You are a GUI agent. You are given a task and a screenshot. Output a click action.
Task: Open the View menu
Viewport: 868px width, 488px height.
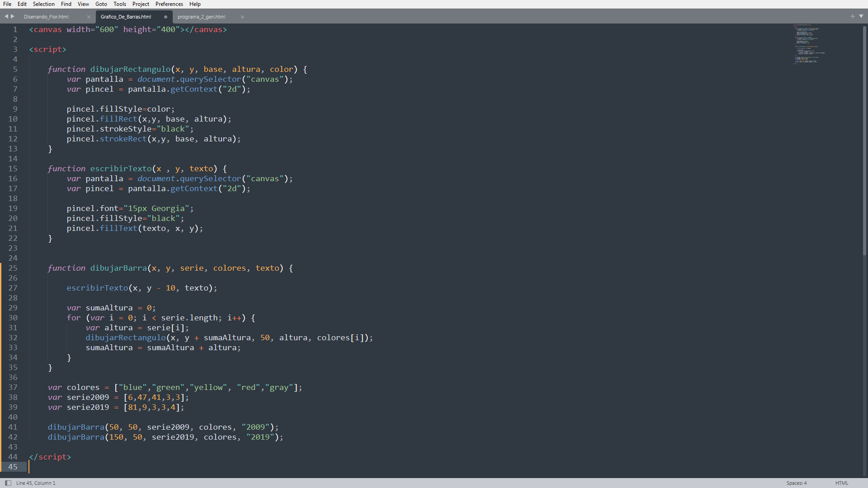(83, 4)
